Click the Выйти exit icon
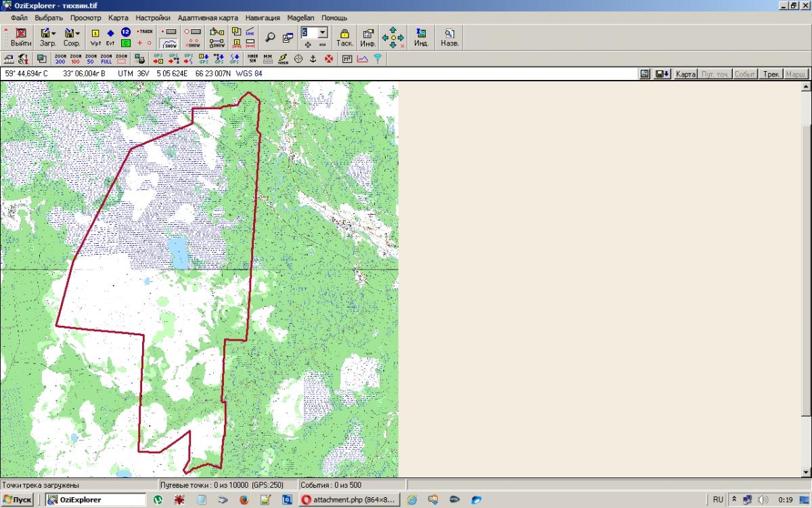Image resolution: width=812 pixels, height=508 pixels. coord(21,37)
